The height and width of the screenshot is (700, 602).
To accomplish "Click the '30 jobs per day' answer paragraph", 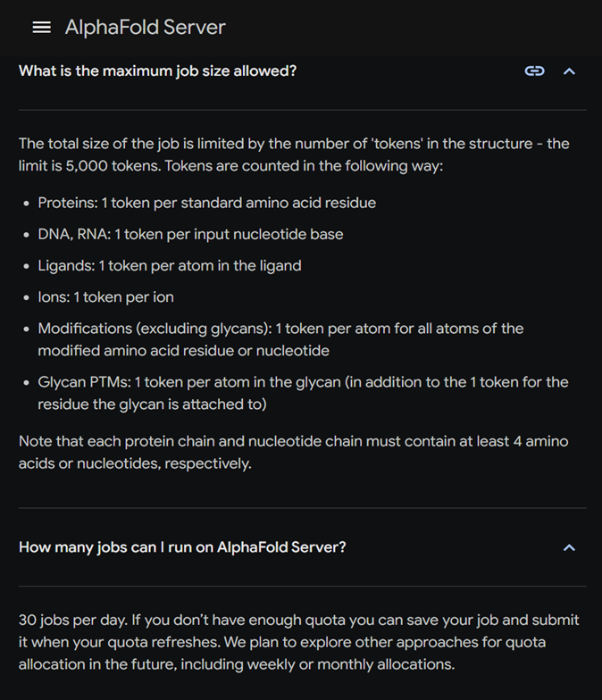I will pos(298,641).
